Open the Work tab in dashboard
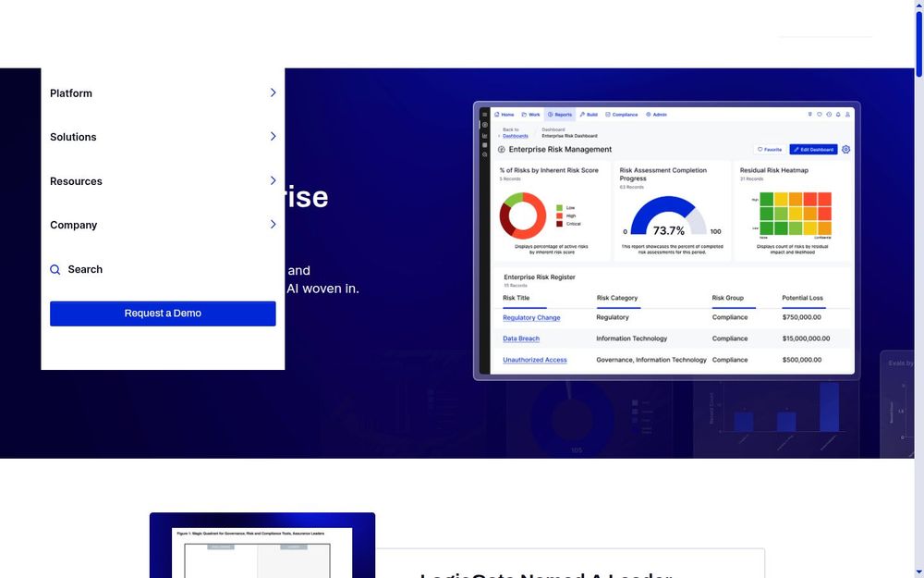Image resolution: width=924 pixels, height=578 pixels. [x=530, y=115]
